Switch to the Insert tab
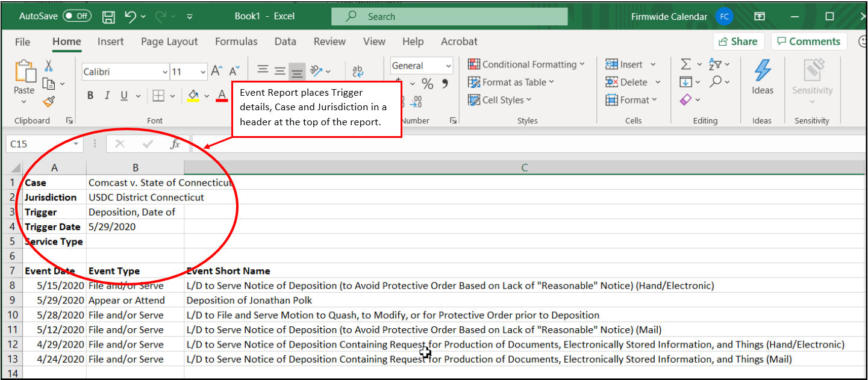This screenshot has height=380, width=868. [x=111, y=42]
